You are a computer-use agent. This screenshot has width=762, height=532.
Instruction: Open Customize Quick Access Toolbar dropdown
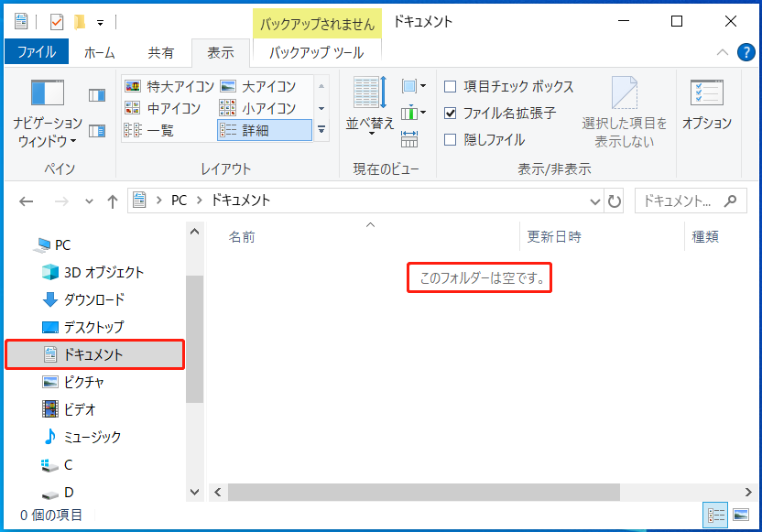(x=100, y=22)
